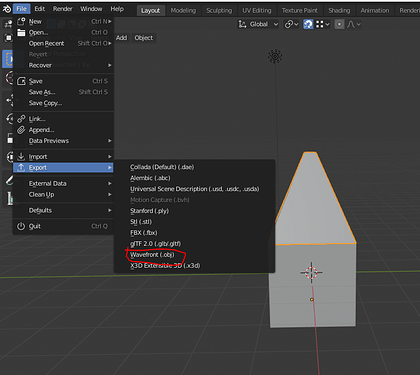Export as FBX (.fbx)
The image size is (420, 375).
pyautogui.click(x=195, y=233)
